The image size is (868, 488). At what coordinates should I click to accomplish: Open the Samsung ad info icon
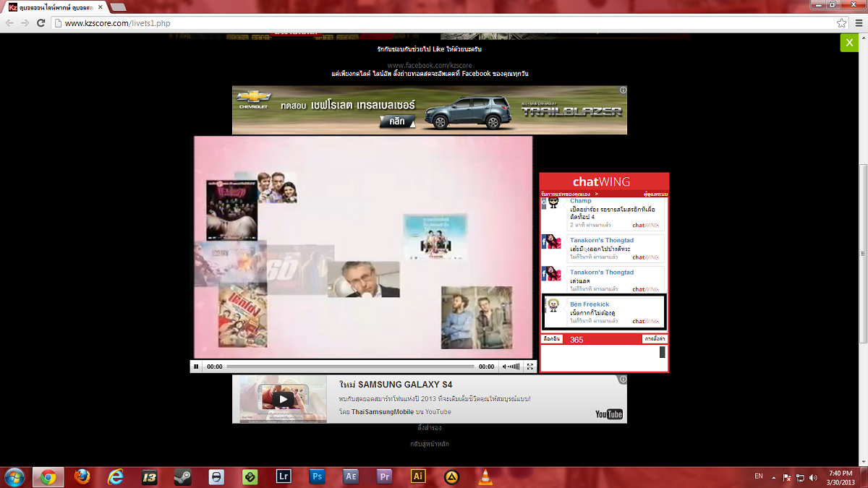point(623,380)
